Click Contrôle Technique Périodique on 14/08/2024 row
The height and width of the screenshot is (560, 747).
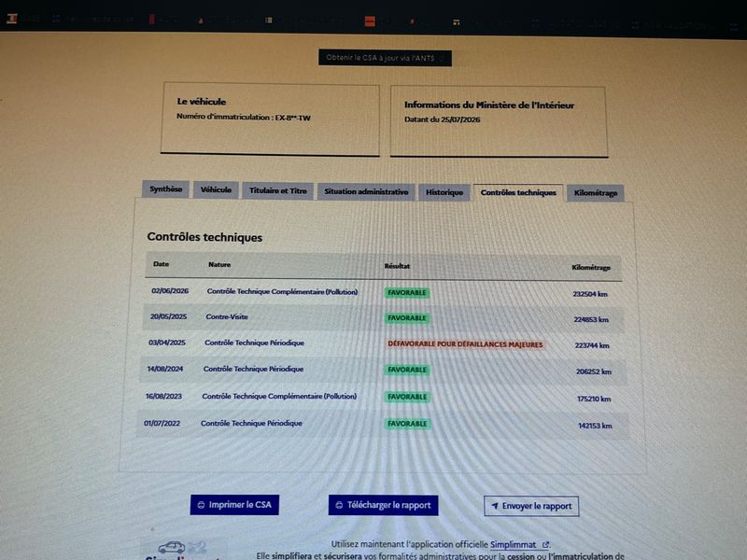[x=253, y=369]
